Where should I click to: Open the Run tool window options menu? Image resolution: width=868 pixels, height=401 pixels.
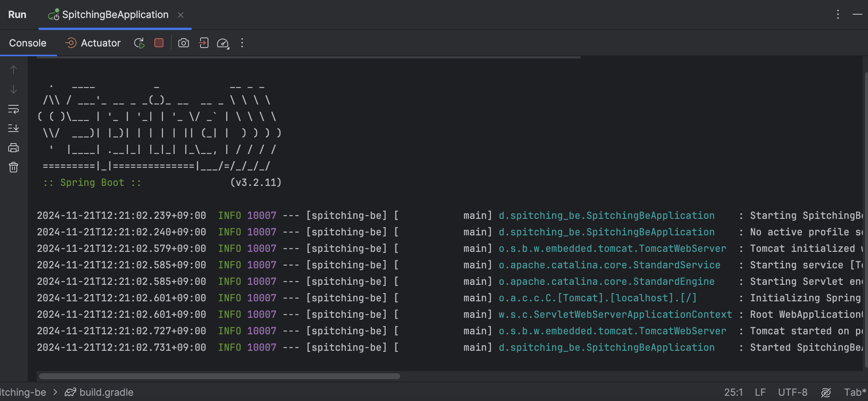[838, 15]
